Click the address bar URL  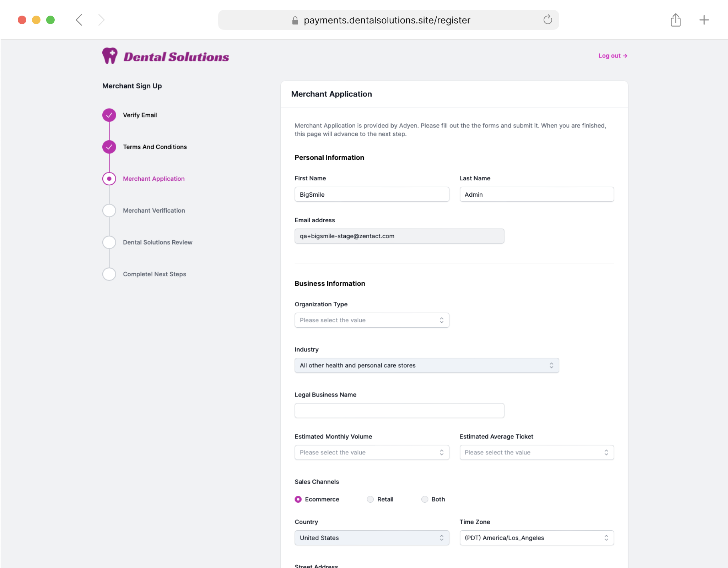tap(387, 20)
